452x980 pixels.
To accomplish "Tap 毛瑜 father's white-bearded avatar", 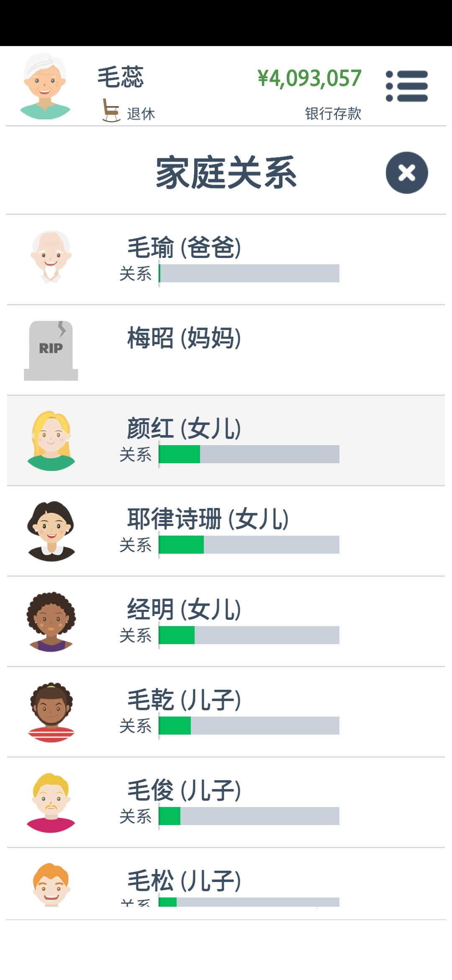I will click(51, 257).
